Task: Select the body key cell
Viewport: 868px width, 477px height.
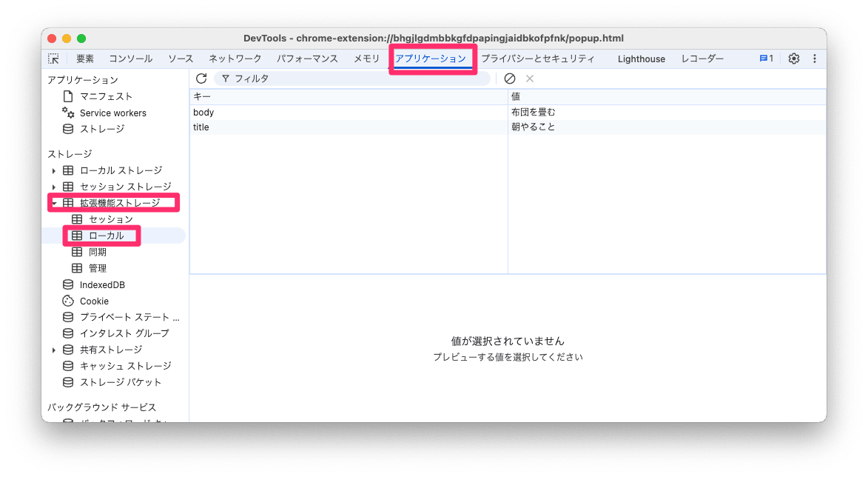Action: (349, 113)
